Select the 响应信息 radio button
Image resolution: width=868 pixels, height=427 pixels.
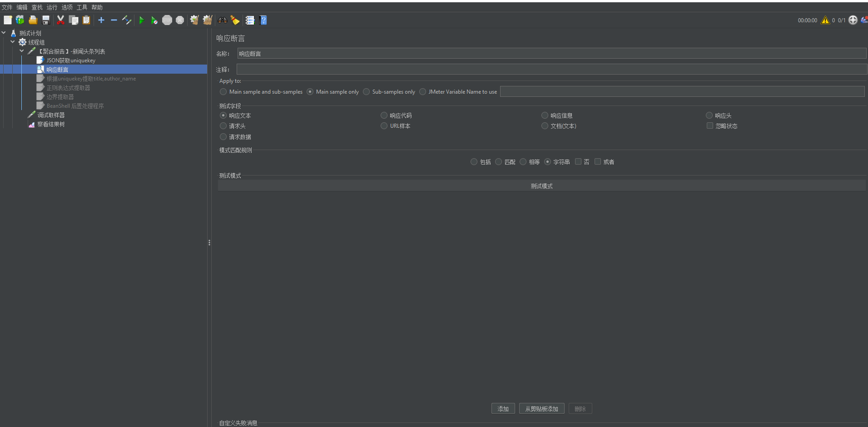click(x=545, y=116)
